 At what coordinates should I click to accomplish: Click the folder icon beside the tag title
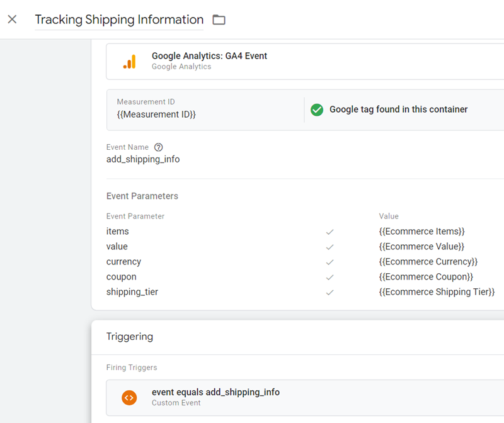[218, 20]
